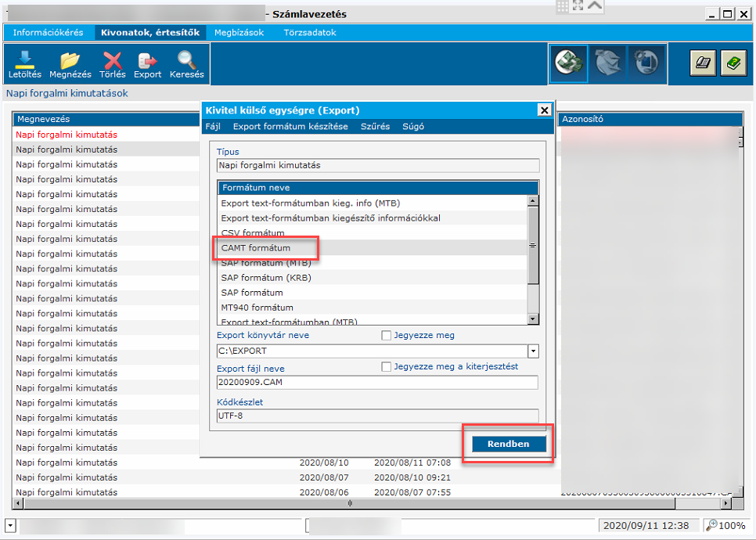Select Export text-formátumban kiegészítő információkkal
Image resolution: width=756 pixels, height=540 pixels.
coord(373,218)
